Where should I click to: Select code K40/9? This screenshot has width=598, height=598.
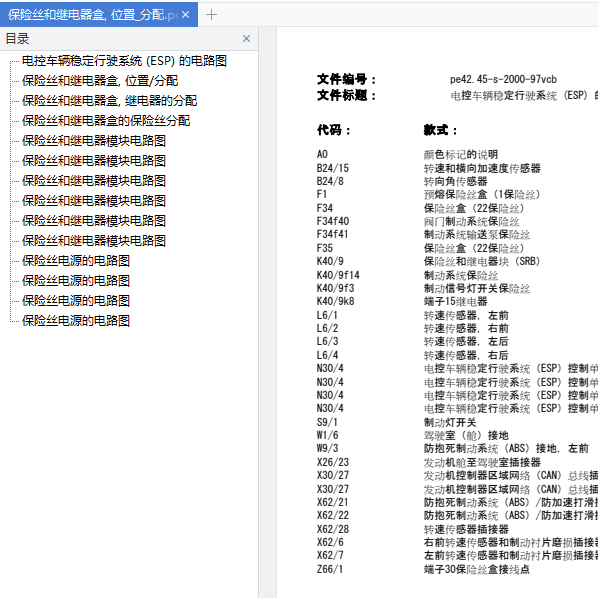point(330,261)
